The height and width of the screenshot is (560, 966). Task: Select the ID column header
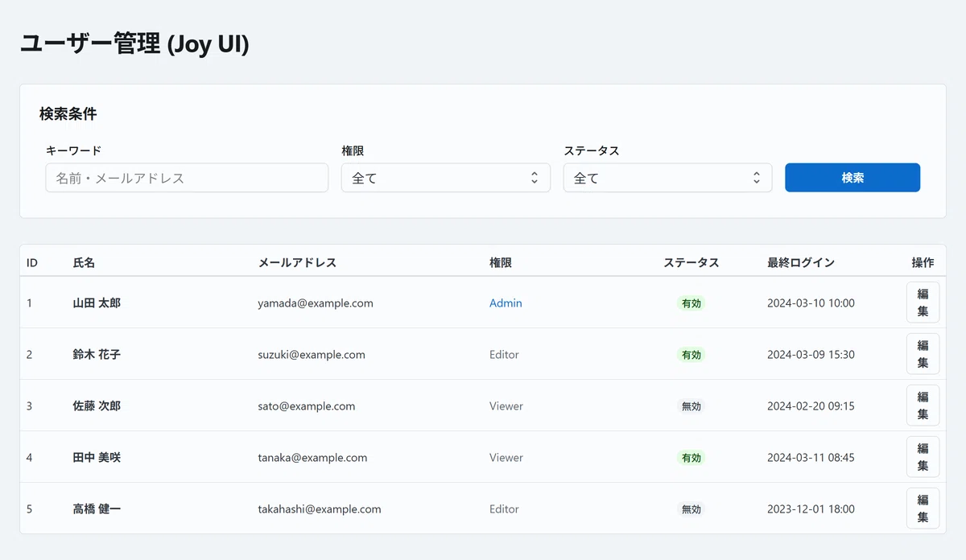pos(32,262)
